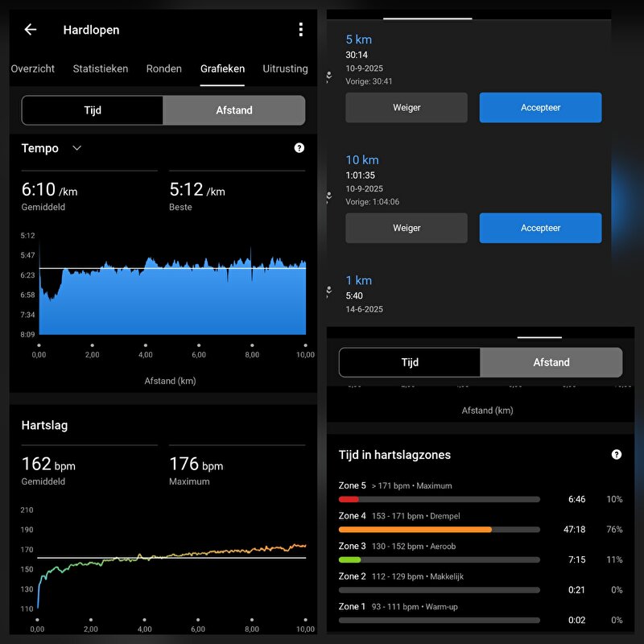Open help icon for Tijd in hartslagzones

click(x=617, y=455)
